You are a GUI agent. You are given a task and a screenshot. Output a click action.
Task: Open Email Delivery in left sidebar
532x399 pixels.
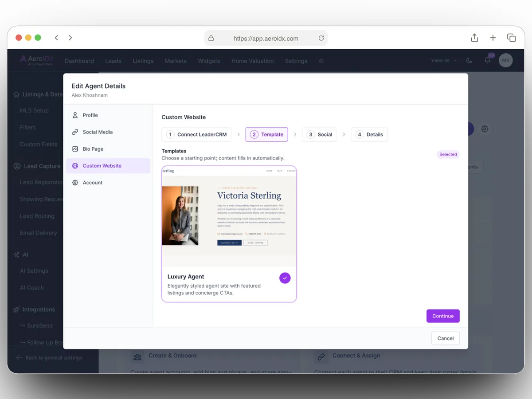[x=38, y=233]
